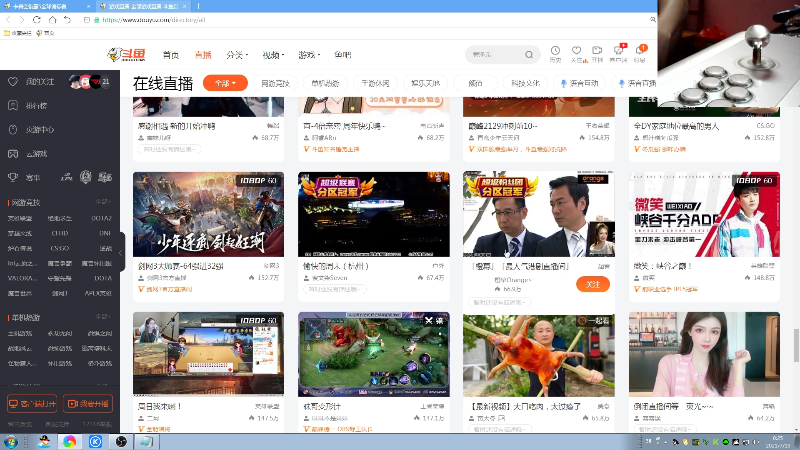This screenshot has width=800, height=450.
Task: Expand the 游戏 games menu
Action: (309, 55)
